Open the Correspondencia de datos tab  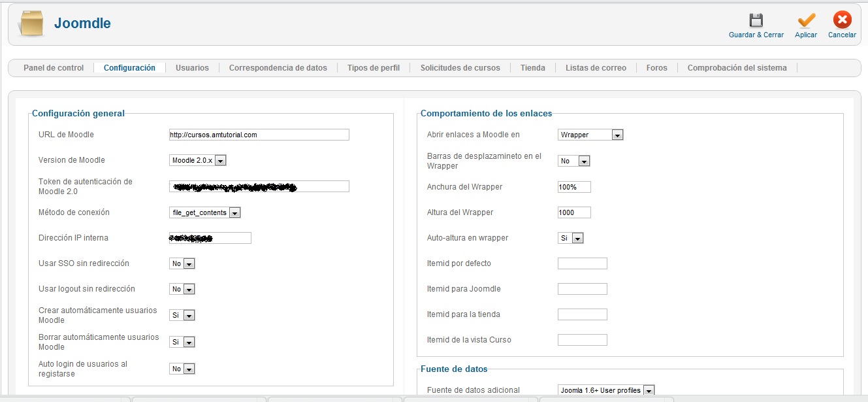[x=278, y=68]
